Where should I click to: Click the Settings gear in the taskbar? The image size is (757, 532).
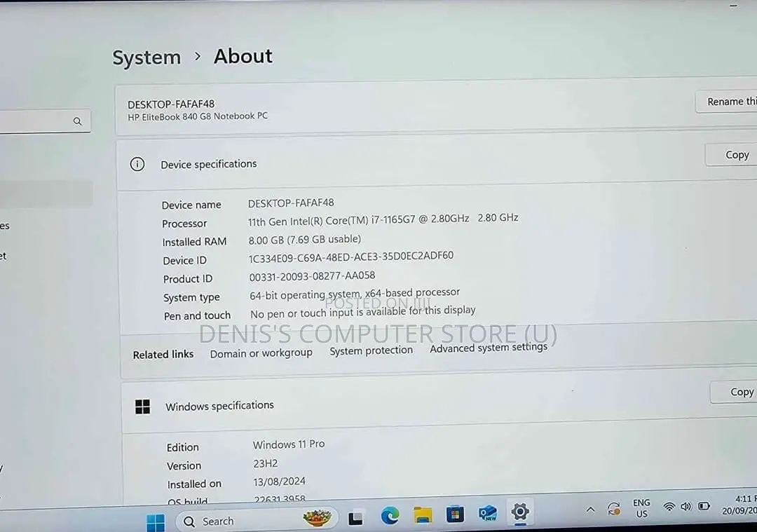[520, 511]
